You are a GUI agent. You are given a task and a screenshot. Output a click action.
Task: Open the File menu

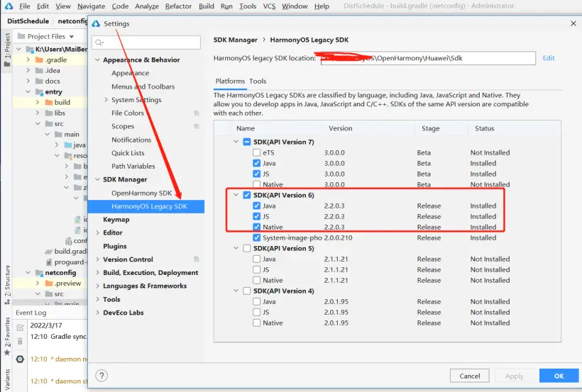coord(25,6)
